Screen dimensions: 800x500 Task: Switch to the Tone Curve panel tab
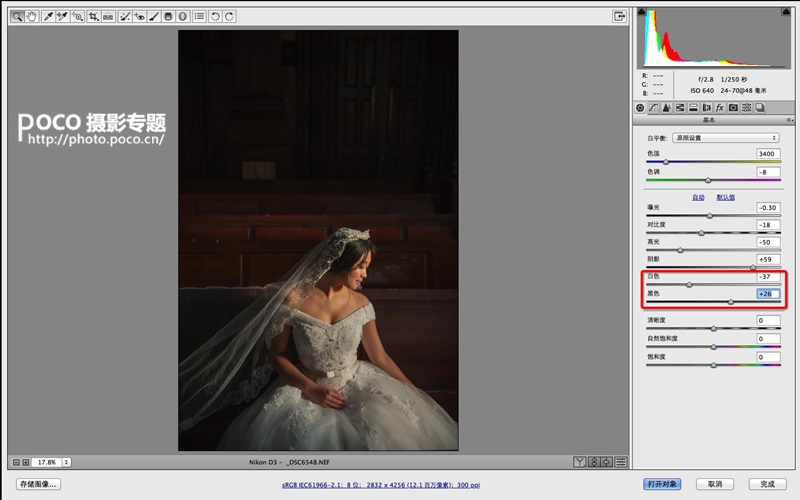[654, 108]
